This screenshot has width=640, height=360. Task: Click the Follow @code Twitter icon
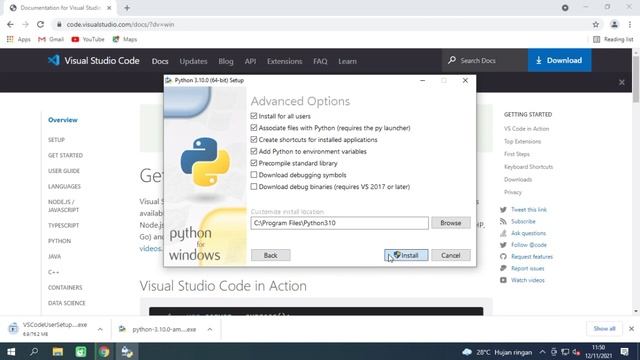[x=503, y=245]
